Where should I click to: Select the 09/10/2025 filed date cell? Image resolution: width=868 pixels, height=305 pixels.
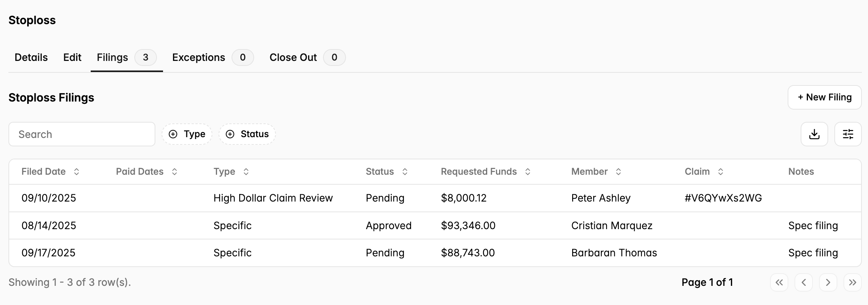[x=49, y=198]
